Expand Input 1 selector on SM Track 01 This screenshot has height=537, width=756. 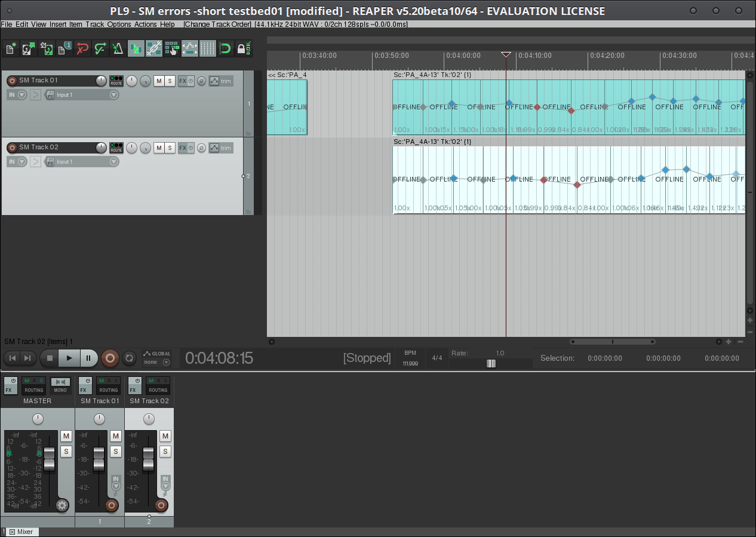[x=114, y=94]
